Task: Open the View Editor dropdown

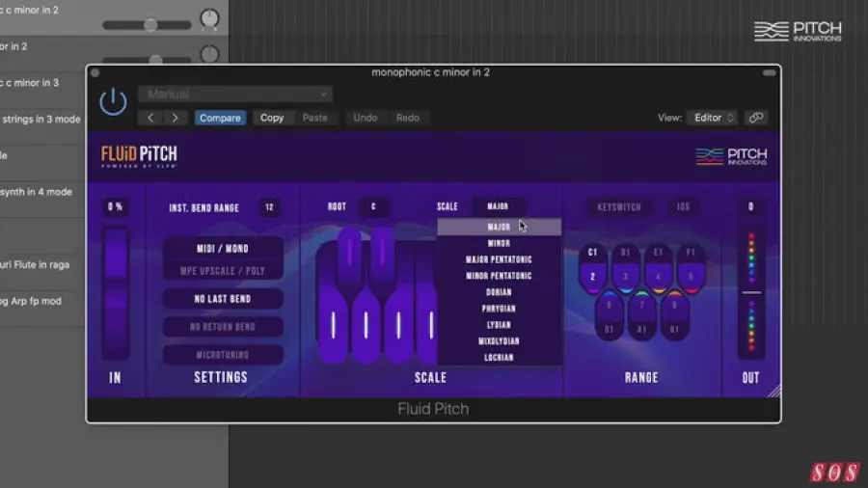Action: click(714, 118)
